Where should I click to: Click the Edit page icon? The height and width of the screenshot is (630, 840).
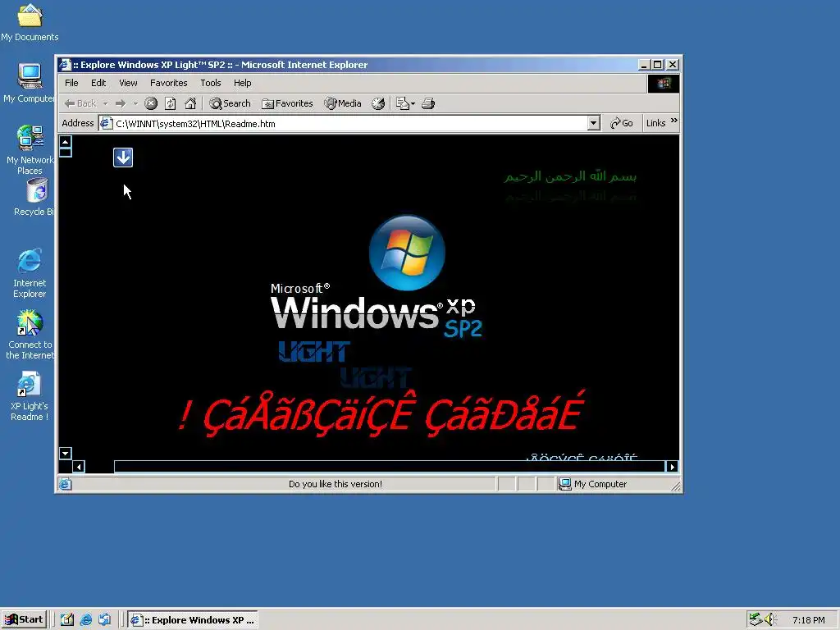(402, 103)
